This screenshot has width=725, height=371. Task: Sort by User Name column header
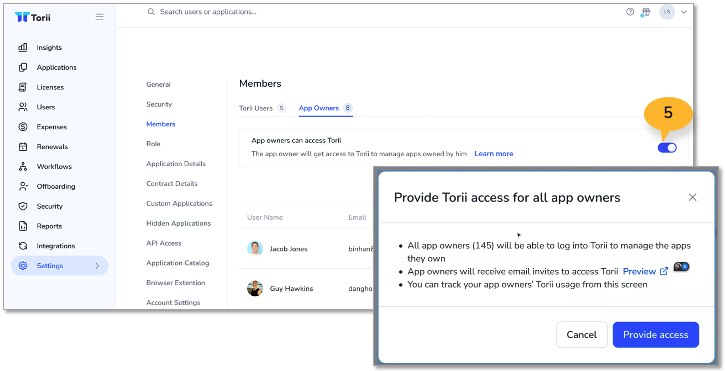pos(265,217)
